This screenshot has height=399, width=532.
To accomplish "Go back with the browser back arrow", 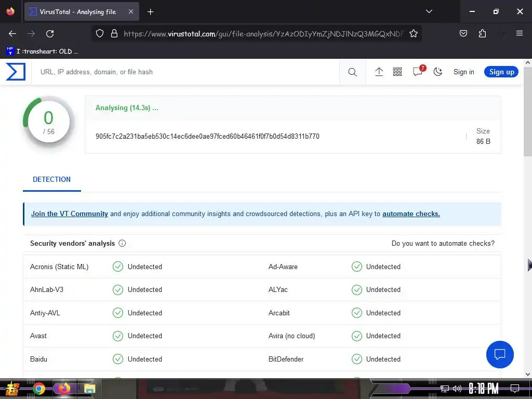I will (x=12, y=34).
